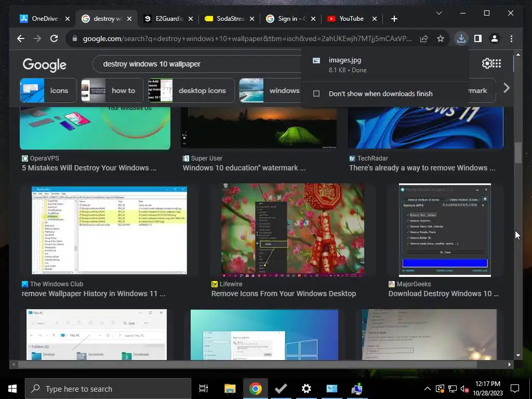This screenshot has height=399, width=532.
Task: Open Remove Icons From Your Windows Desktop link
Action: [284, 294]
